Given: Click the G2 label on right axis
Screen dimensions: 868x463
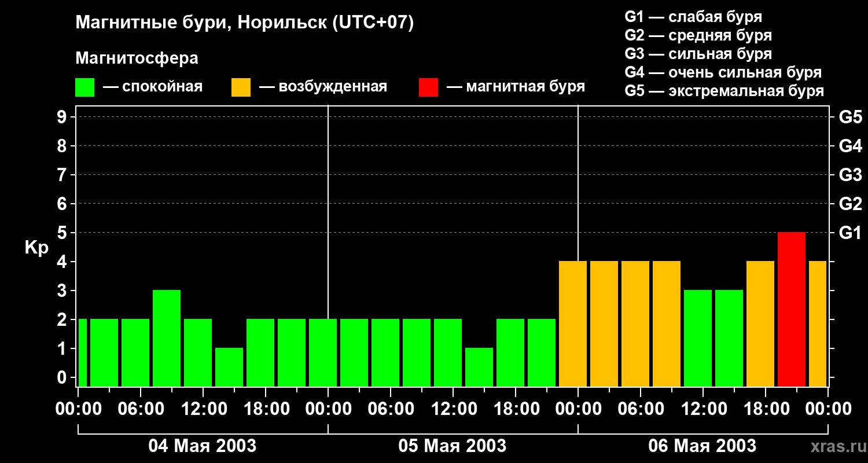Looking at the screenshot, I should click(850, 204).
